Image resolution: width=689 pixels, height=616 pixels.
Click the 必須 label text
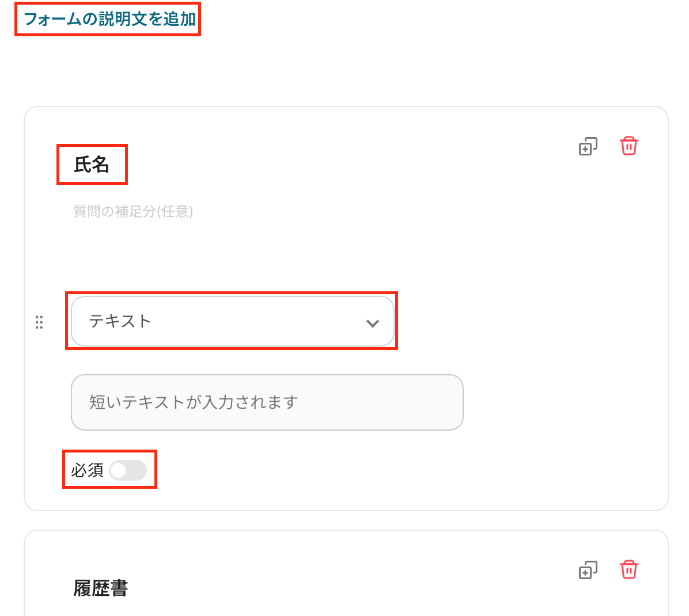[x=87, y=471]
